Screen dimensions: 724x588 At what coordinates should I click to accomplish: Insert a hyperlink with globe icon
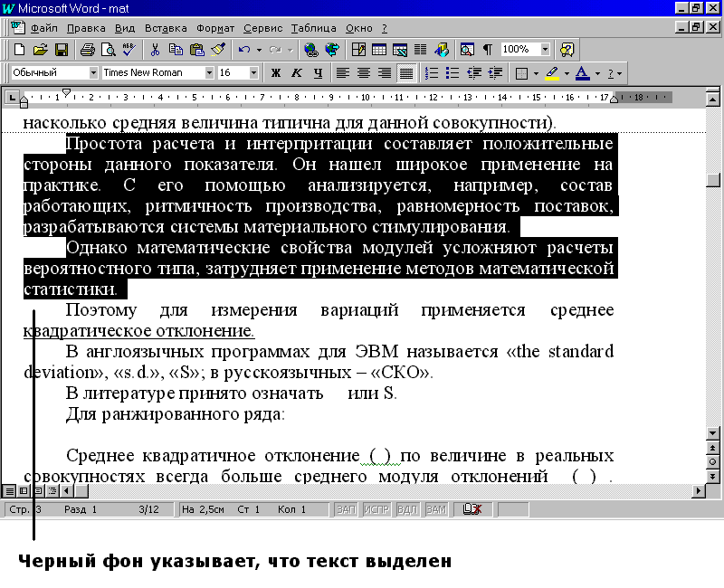[311, 50]
